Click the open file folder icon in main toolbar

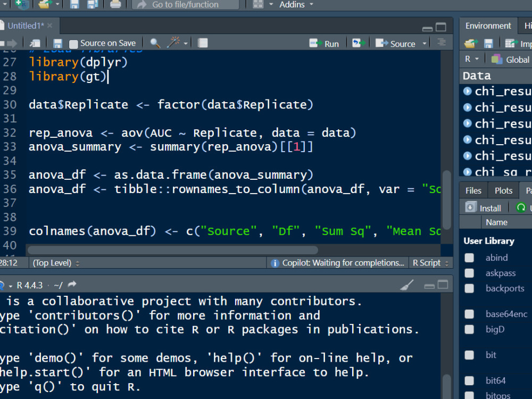[x=44, y=4]
